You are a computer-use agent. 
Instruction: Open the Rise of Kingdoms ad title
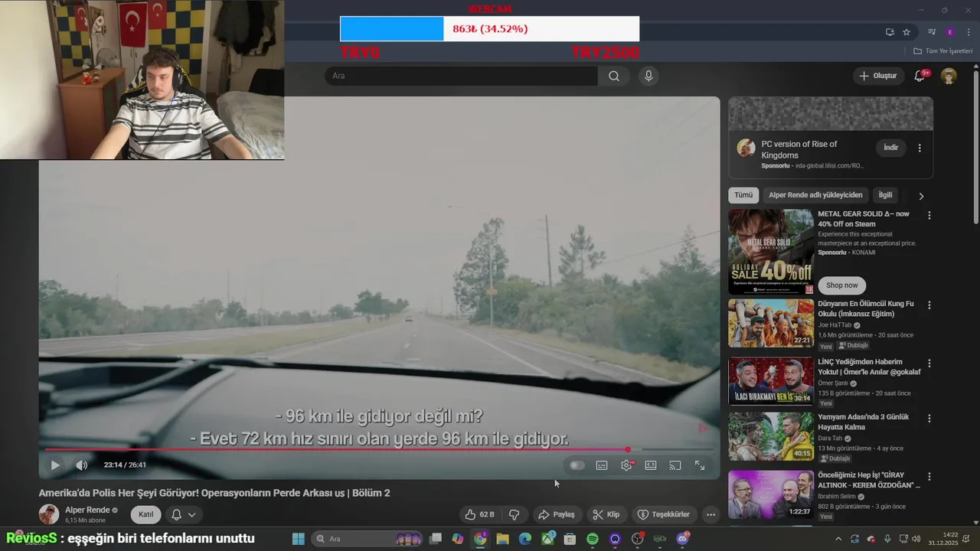tap(799, 149)
